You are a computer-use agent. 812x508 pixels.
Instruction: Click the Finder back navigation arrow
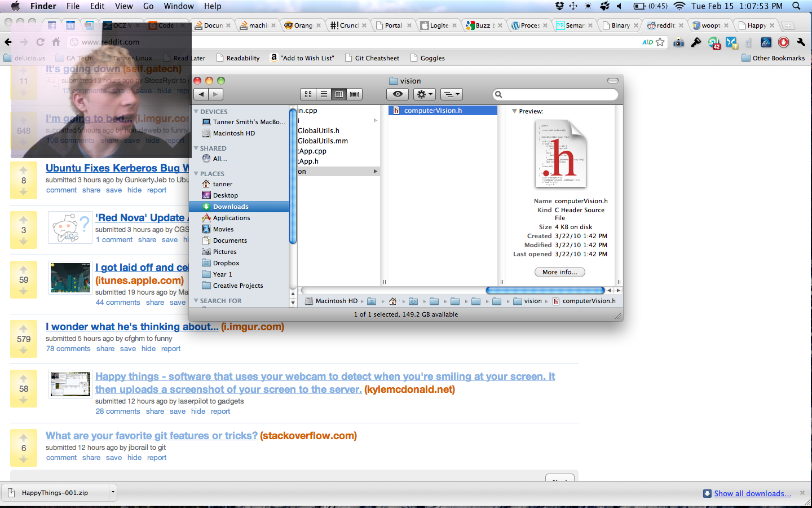201,94
